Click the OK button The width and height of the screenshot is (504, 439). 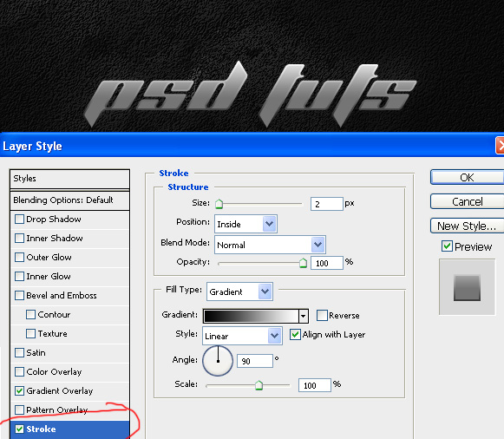467,177
